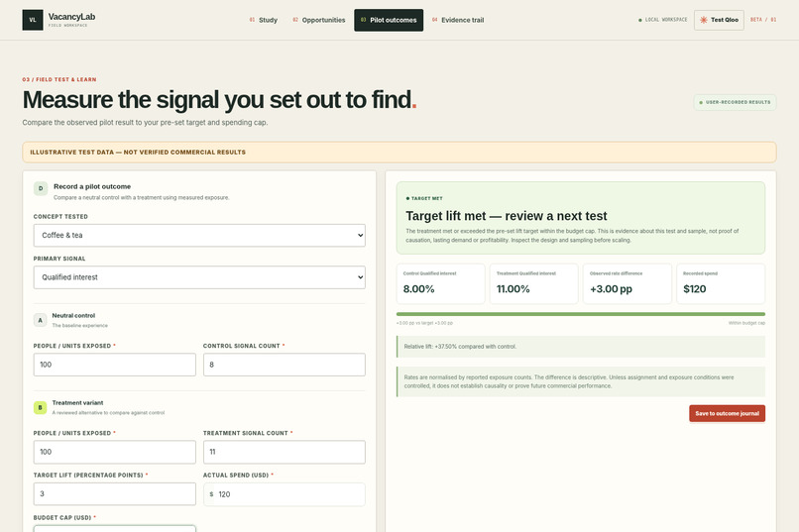Focus the Target lift percentage points field

point(115,493)
